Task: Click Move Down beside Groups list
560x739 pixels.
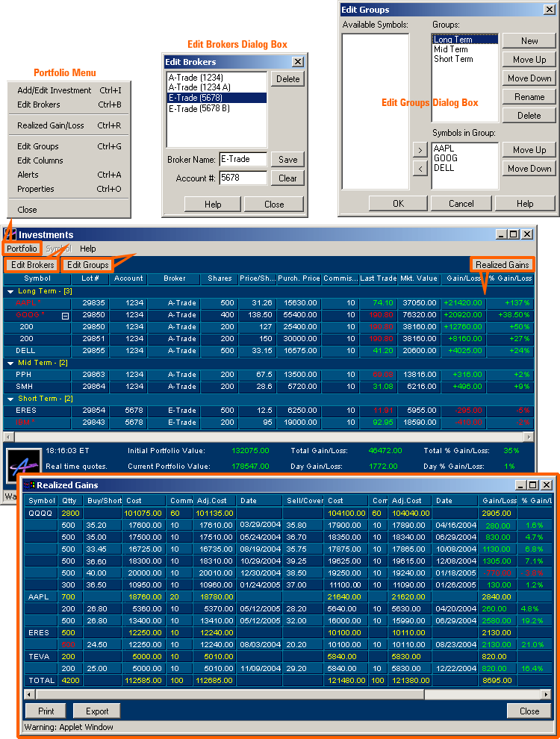Action: pyautogui.click(x=529, y=78)
